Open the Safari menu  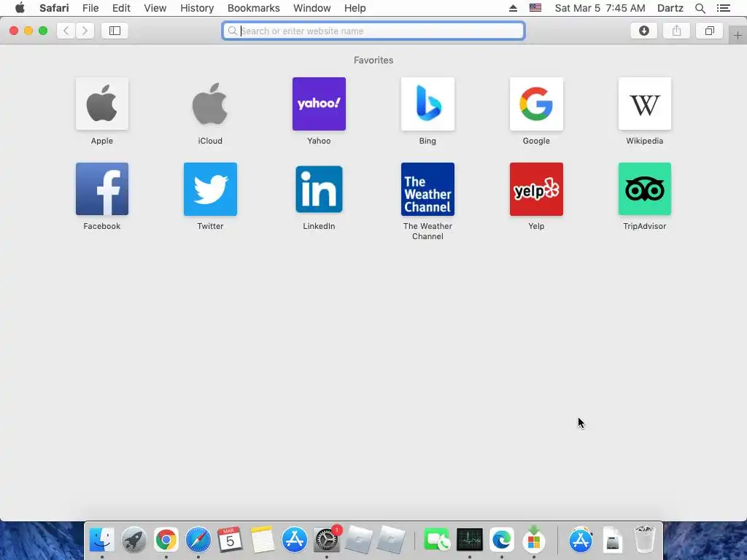tap(54, 8)
